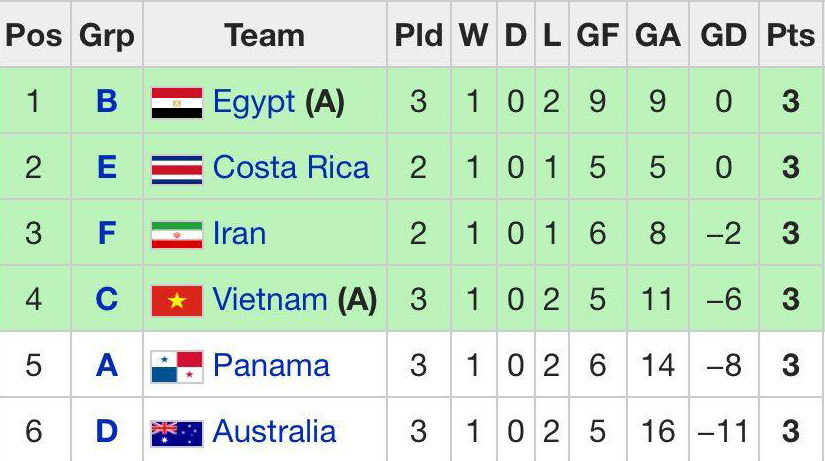The image size is (825, 461).
Task: Follow the Iran team link
Action: click(239, 234)
